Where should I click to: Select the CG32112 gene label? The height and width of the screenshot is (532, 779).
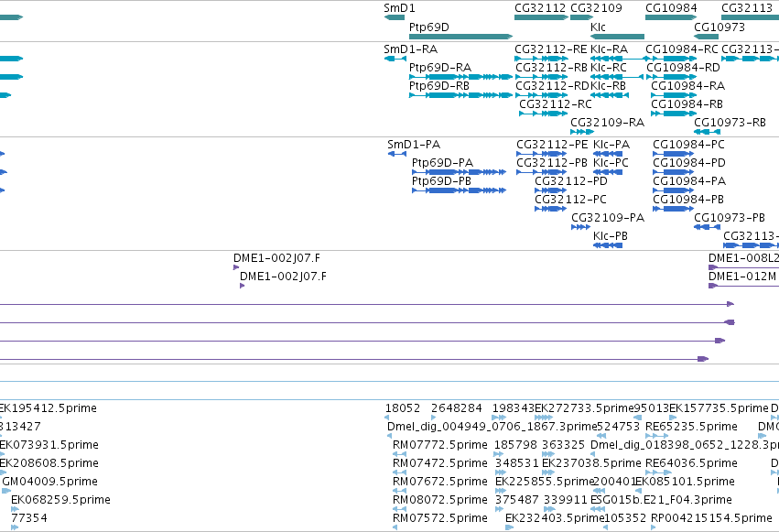[540, 8]
